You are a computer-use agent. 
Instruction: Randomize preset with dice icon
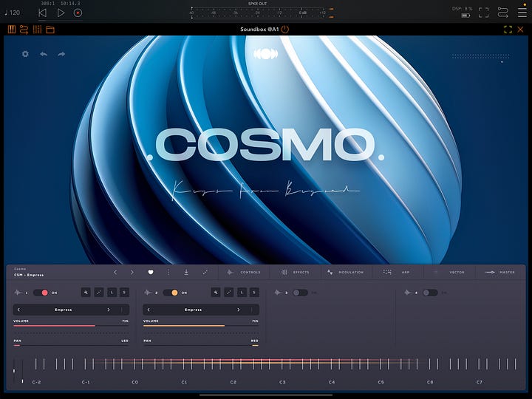205,272
